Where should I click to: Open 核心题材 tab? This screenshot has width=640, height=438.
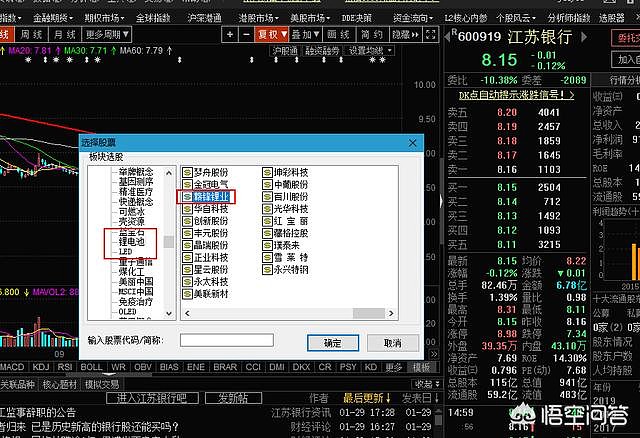click(x=59, y=384)
